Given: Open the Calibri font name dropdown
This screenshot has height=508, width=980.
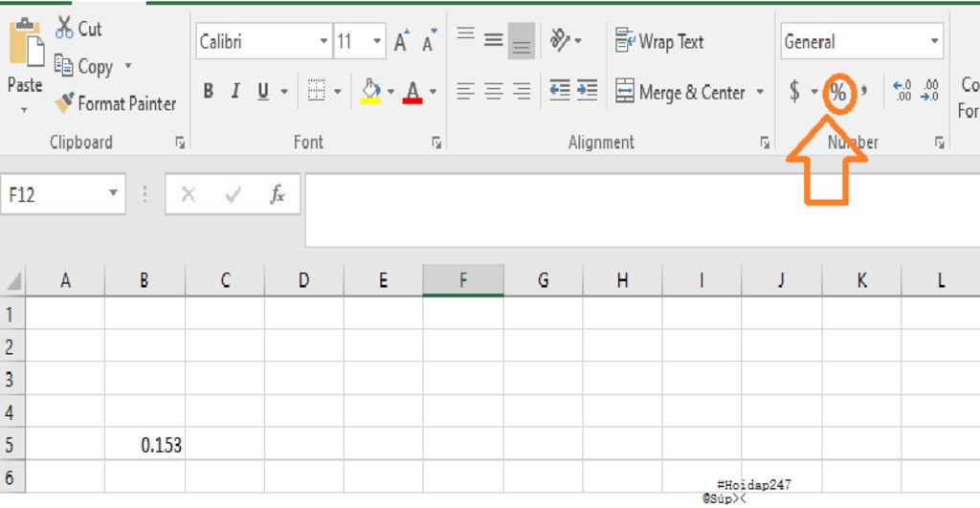Looking at the screenshot, I should coord(323,42).
